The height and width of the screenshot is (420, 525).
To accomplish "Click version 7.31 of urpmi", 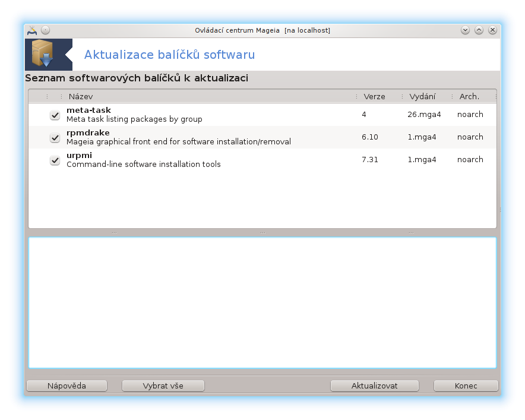I will pos(370,159).
